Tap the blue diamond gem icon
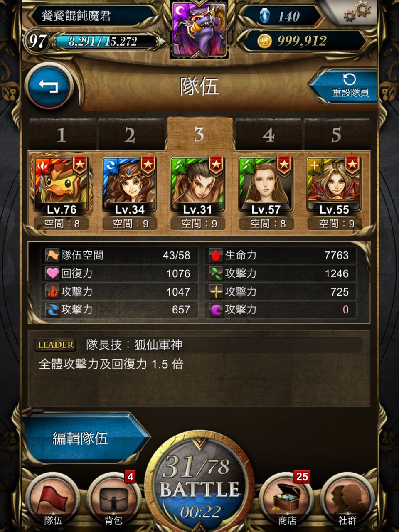Viewport: 399px width, 532px height. [264, 16]
